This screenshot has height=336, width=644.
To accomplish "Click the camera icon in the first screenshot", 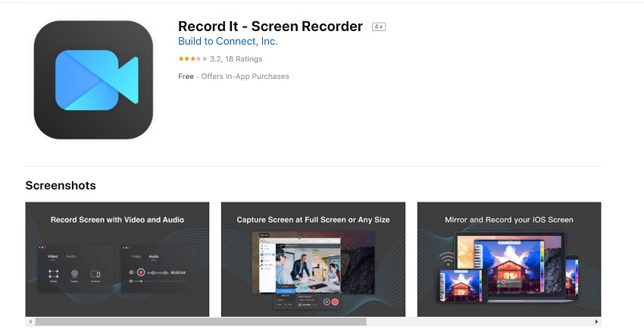I will coord(74,274).
